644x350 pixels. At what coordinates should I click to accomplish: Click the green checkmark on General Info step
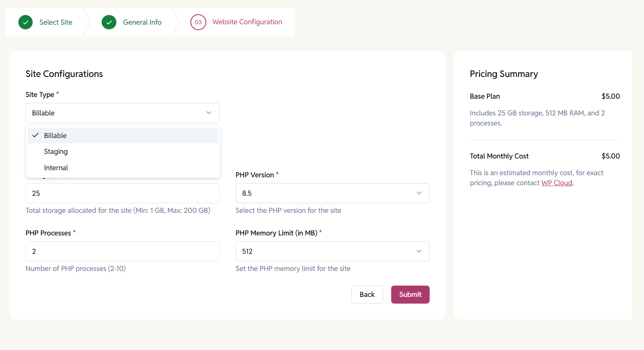click(109, 22)
